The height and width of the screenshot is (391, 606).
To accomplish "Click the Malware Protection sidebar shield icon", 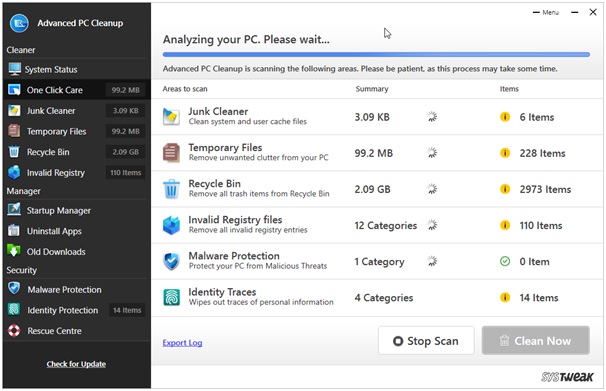I will 14,289.
